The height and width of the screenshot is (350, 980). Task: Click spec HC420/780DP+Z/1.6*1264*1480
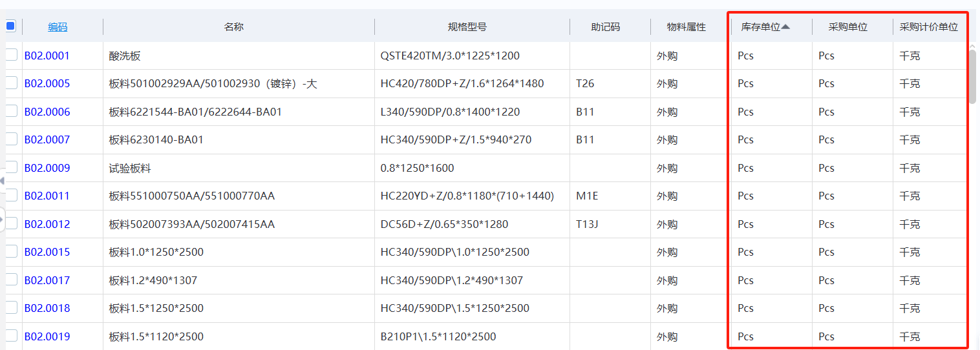[462, 83]
